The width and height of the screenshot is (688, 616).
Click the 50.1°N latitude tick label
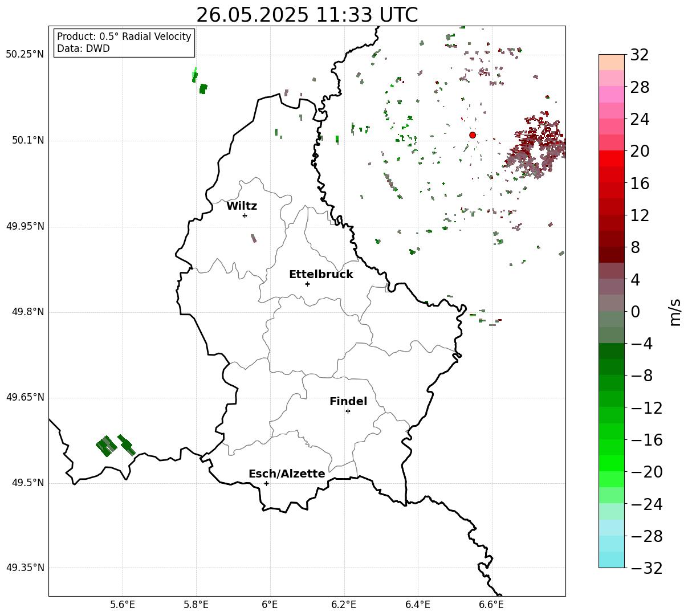(x=28, y=140)
